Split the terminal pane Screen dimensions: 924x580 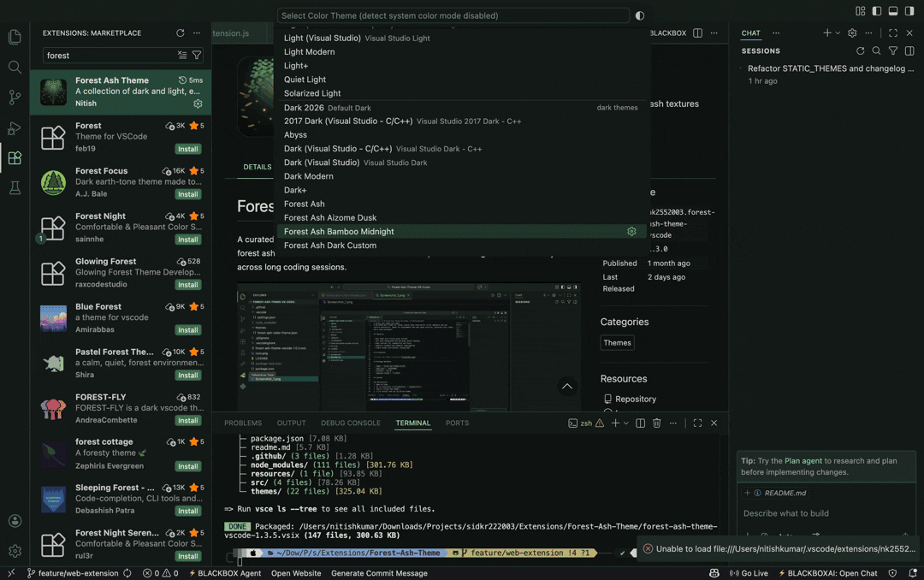point(641,423)
